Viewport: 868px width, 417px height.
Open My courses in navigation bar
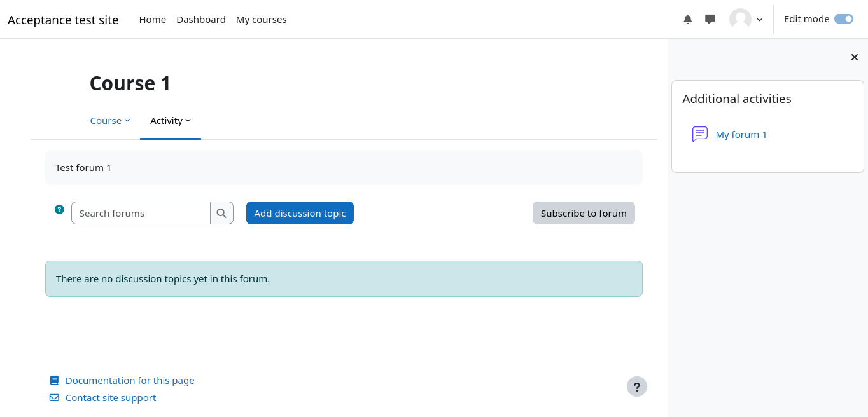tap(261, 20)
